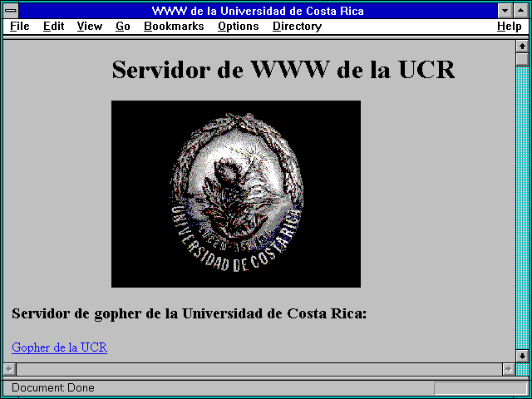Viewport: 532px width, 399px height.
Task: Click the Universidad de Costa Rica seal image
Action: pyautogui.click(x=236, y=194)
